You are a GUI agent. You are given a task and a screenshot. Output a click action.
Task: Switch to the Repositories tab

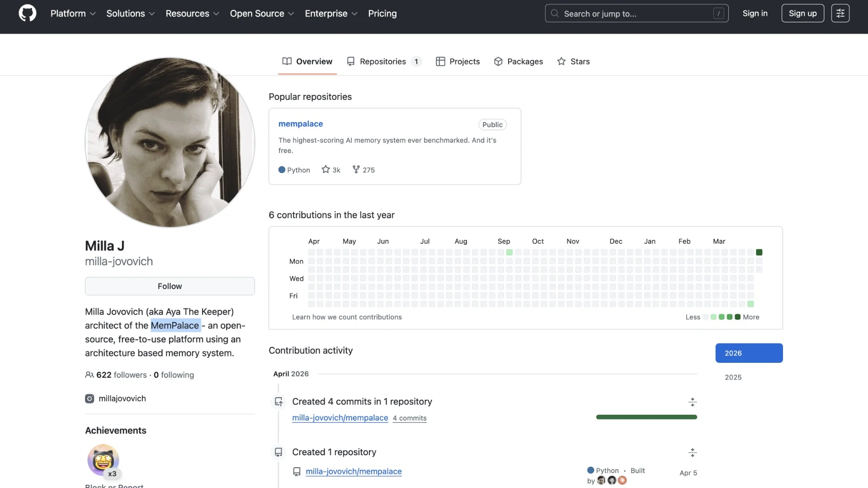point(383,61)
